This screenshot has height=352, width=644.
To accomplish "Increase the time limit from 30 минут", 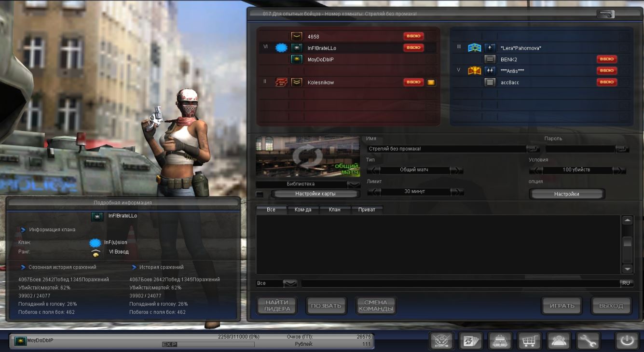I will tap(457, 192).
